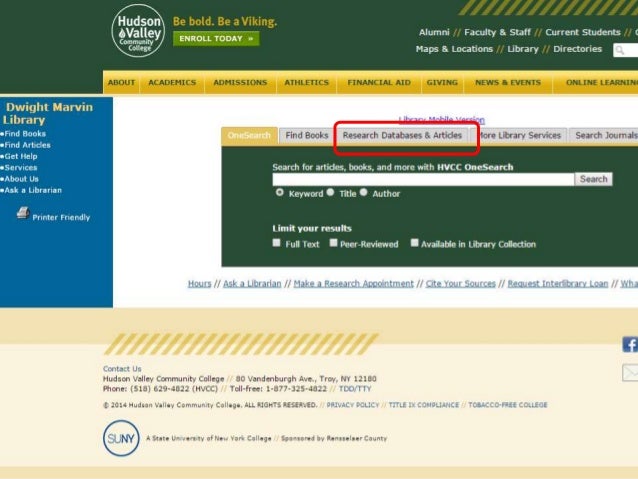Screen dimensions: 638x479
Task: Open the Cite Your Sources link
Action: [x=461, y=284]
